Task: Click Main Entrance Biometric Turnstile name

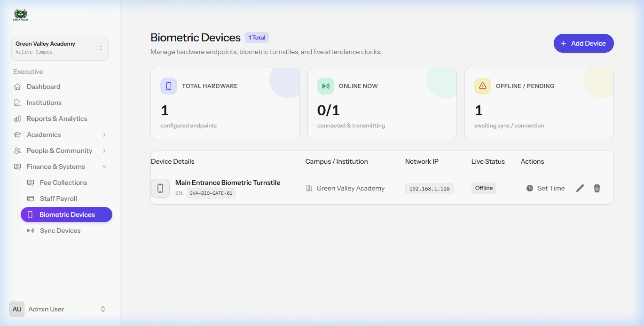Action: pyautogui.click(x=228, y=183)
